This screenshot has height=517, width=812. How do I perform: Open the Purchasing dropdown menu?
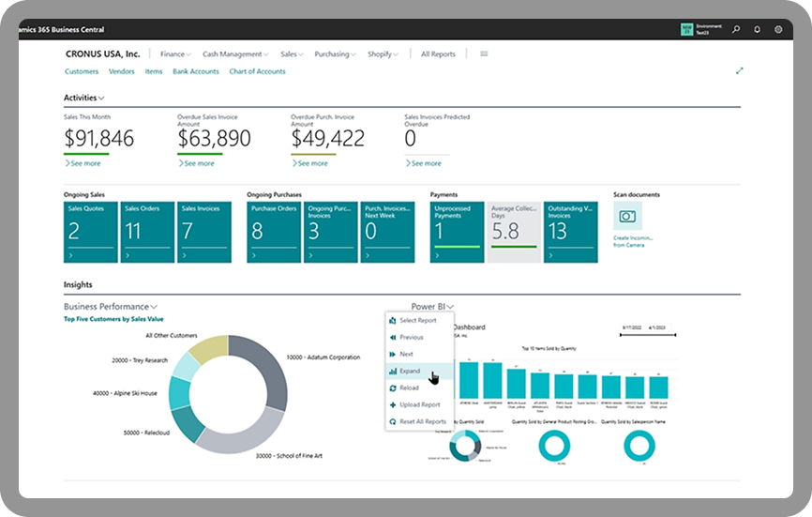335,53
